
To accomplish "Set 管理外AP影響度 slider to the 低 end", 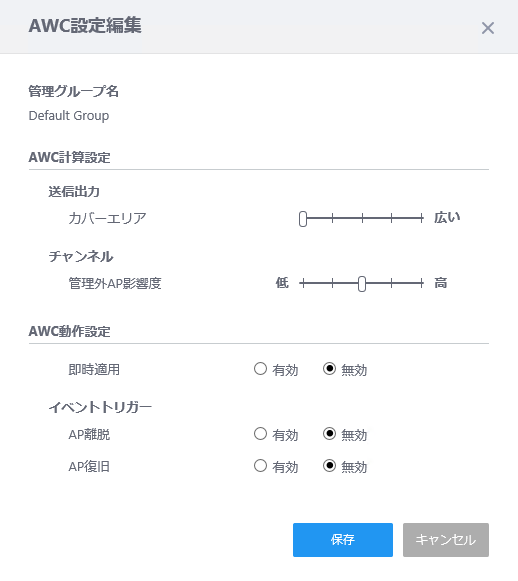I will click(x=303, y=283).
